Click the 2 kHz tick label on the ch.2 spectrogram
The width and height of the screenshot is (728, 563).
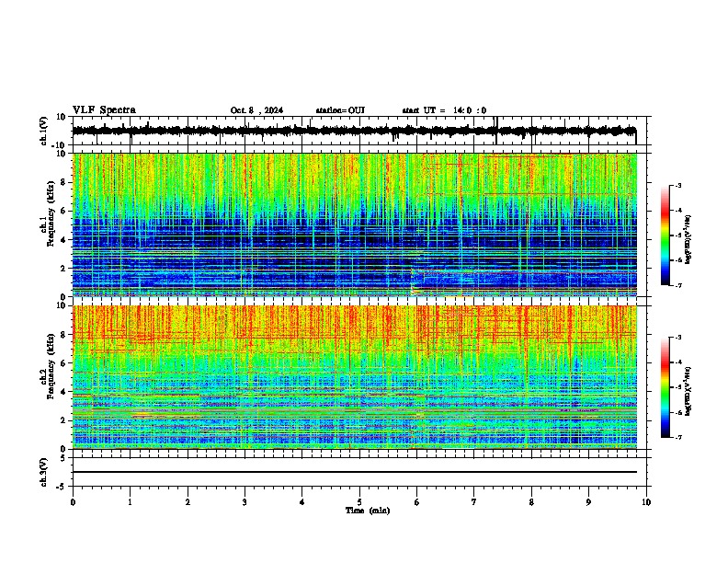[63, 420]
